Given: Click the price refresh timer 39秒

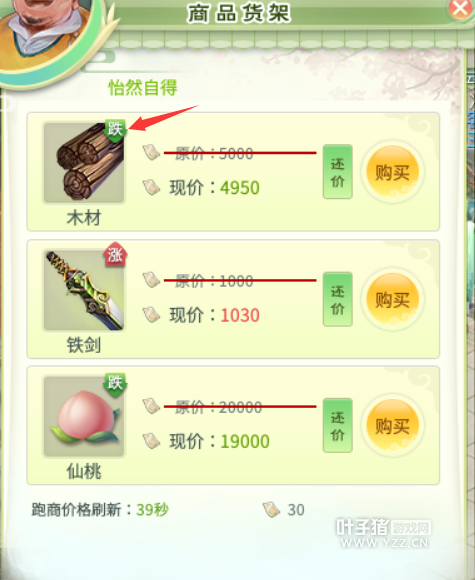Looking at the screenshot, I should pyautogui.click(x=152, y=510).
